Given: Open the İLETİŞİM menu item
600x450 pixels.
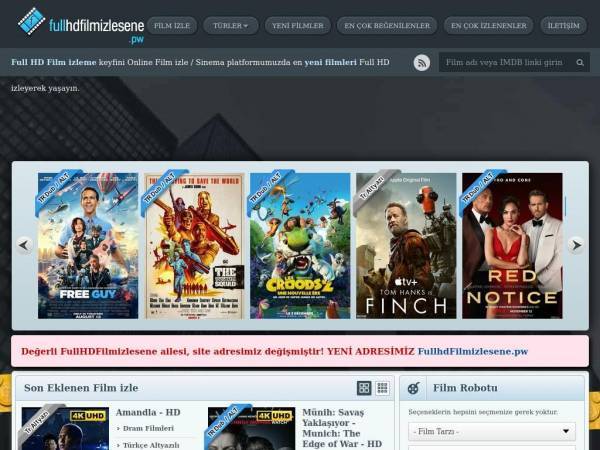Looking at the screenshot, I should 564,26.
